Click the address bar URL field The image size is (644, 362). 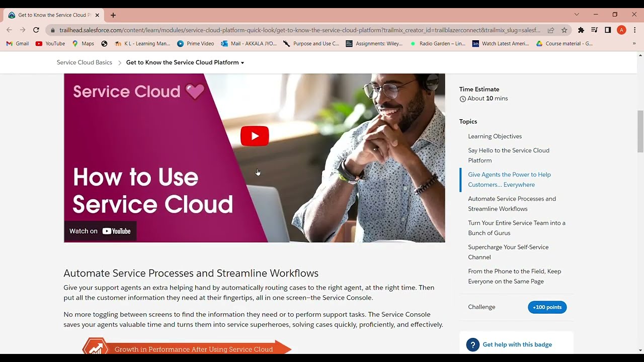click(x=299, y=30)
